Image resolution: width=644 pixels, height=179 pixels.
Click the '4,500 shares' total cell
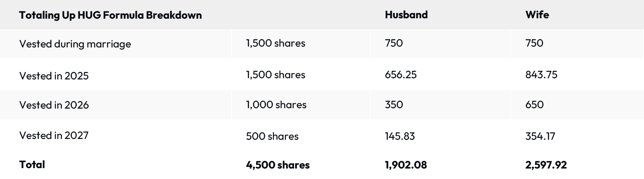pos(278,165)
